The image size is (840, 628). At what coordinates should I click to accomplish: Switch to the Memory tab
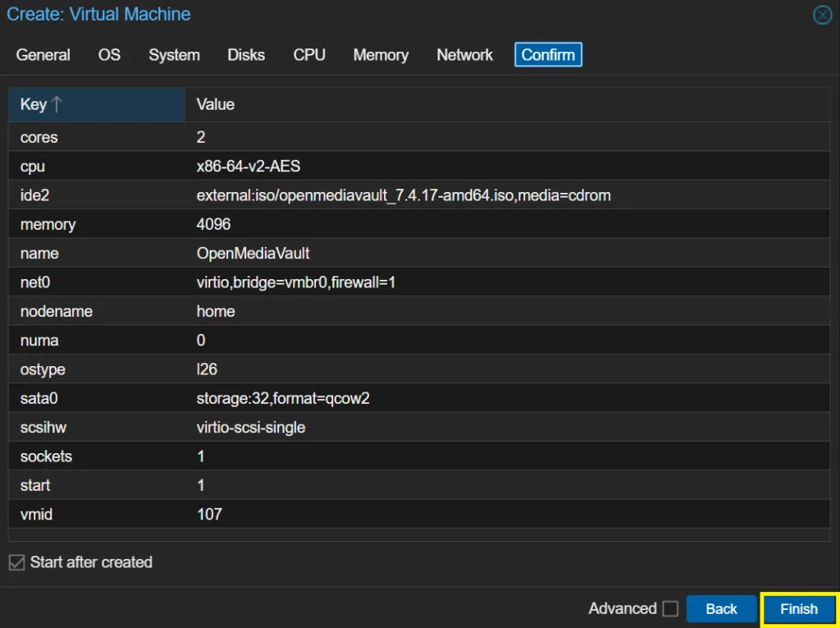(381, 55)
